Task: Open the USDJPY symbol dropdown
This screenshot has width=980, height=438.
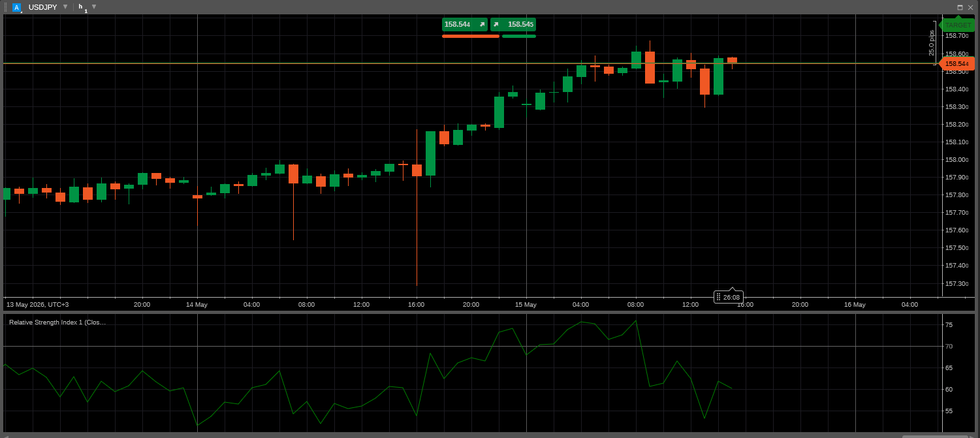Action: (65, 7)
